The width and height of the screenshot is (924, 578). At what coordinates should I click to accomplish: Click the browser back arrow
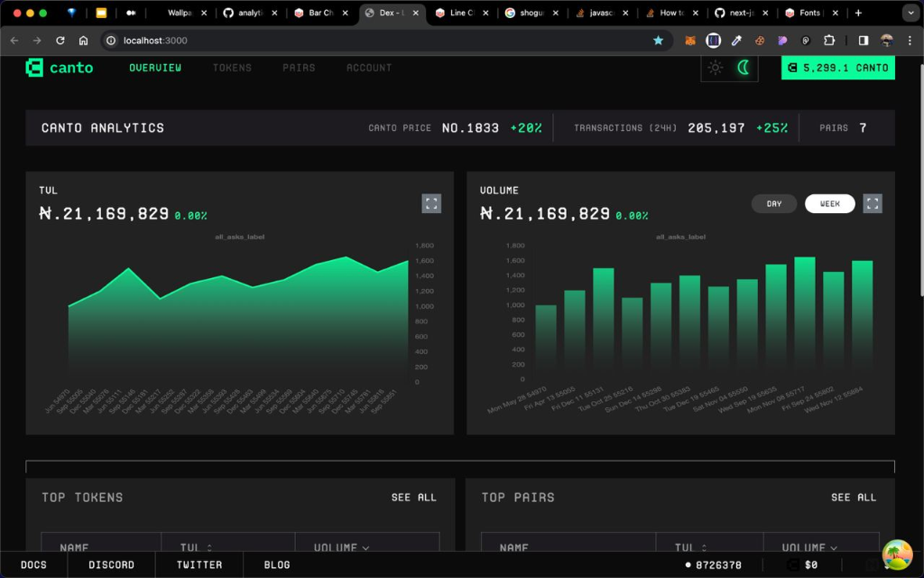(x=14, y=40)
